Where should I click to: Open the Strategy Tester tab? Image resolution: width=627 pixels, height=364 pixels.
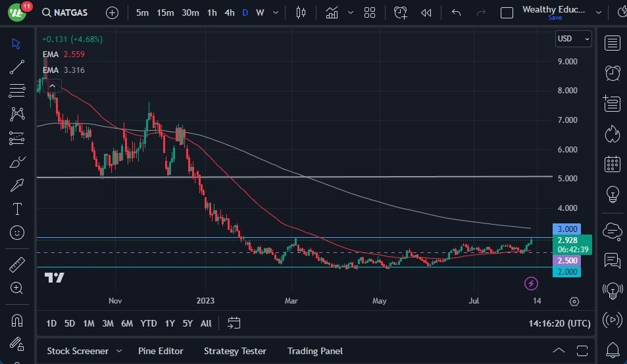pos(235,351)
